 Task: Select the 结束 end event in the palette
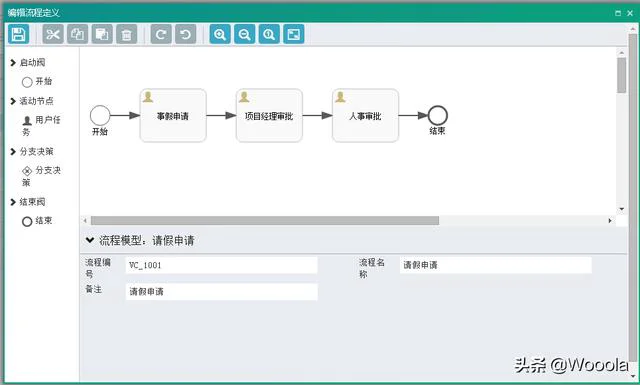(x=37, y=221)
